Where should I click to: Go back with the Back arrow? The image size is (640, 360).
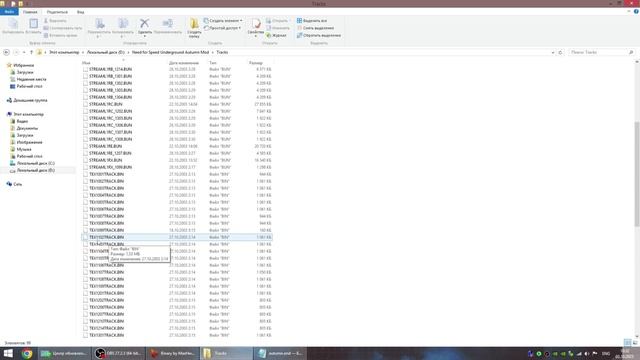click(6, 52)
